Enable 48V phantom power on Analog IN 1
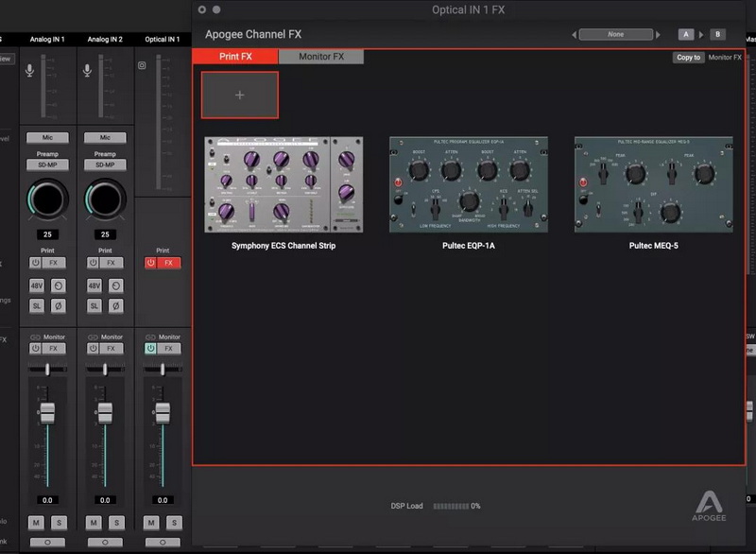756x554 pixels. click(37, 286)
